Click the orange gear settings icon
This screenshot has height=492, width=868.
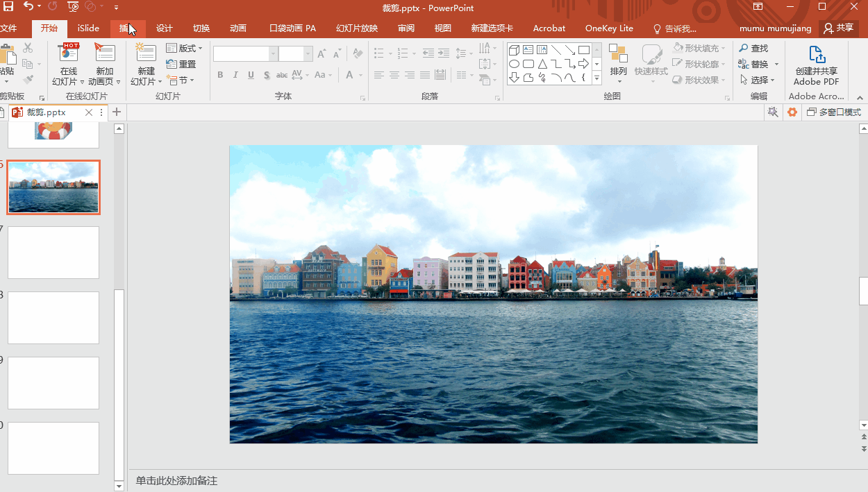[792, 112]
